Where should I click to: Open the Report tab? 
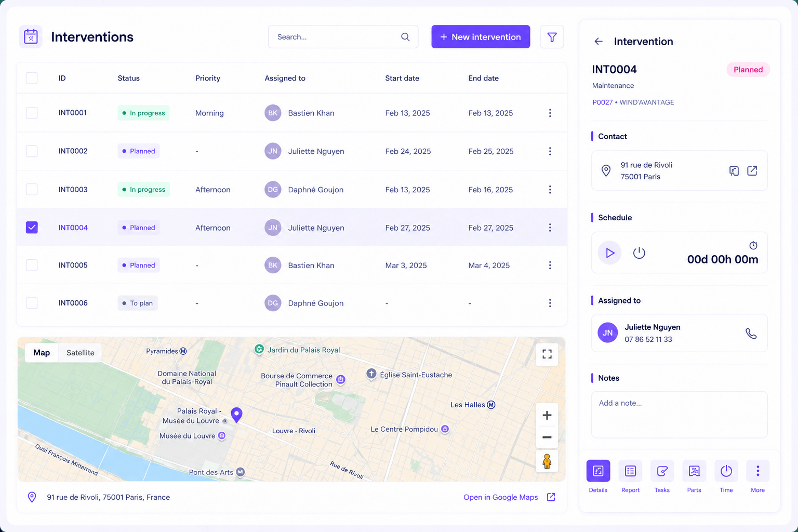tap(630, 476)
